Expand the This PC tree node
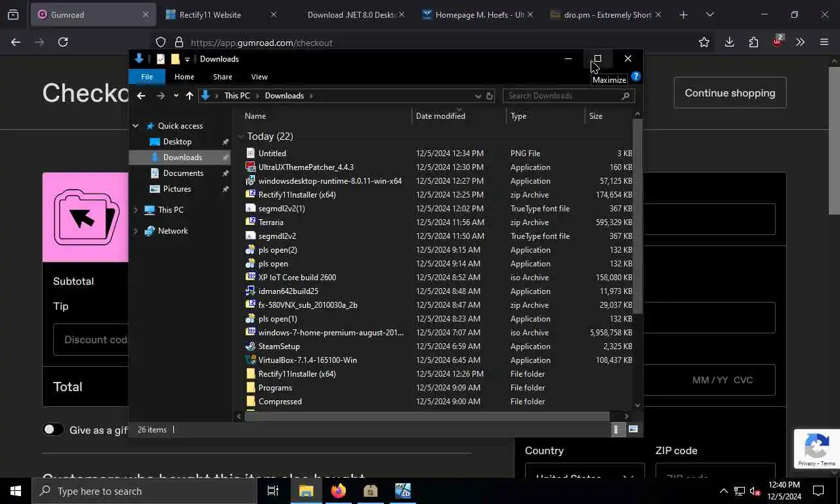Image resolution: width=840 pixels, height=504 pixels. click(x=136, y=210)
